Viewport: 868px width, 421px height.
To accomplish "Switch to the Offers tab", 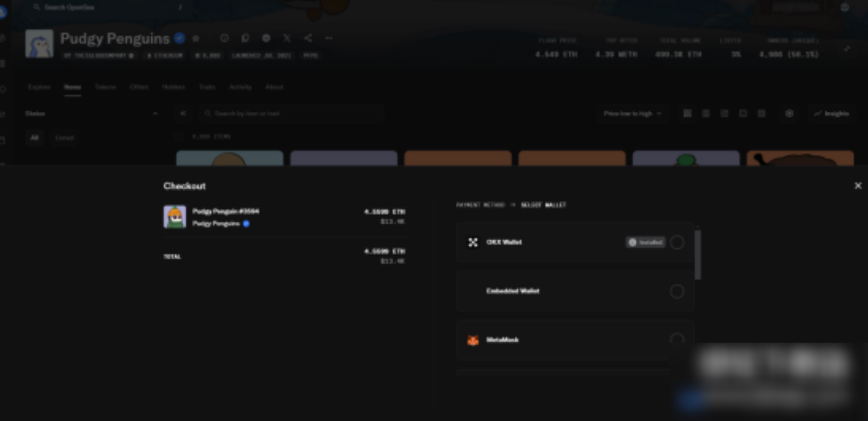I will coord(139,87).
